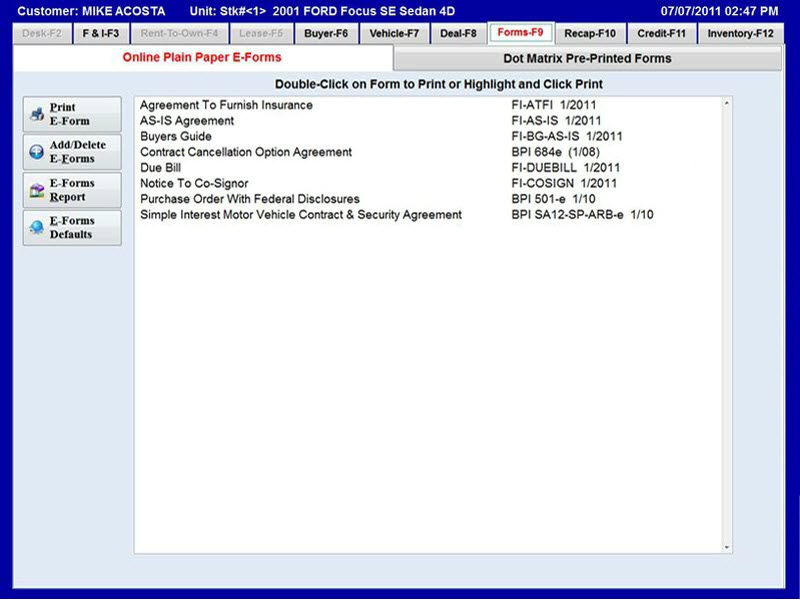Click the forms list scroll down arrow
800x600 pixels.
click(727, 547)
